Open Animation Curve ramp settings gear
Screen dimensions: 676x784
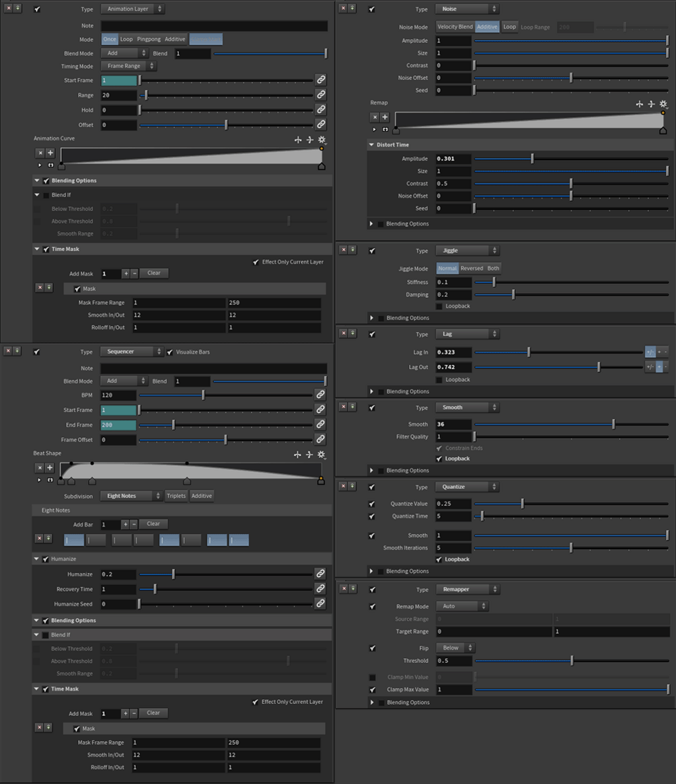322,140
